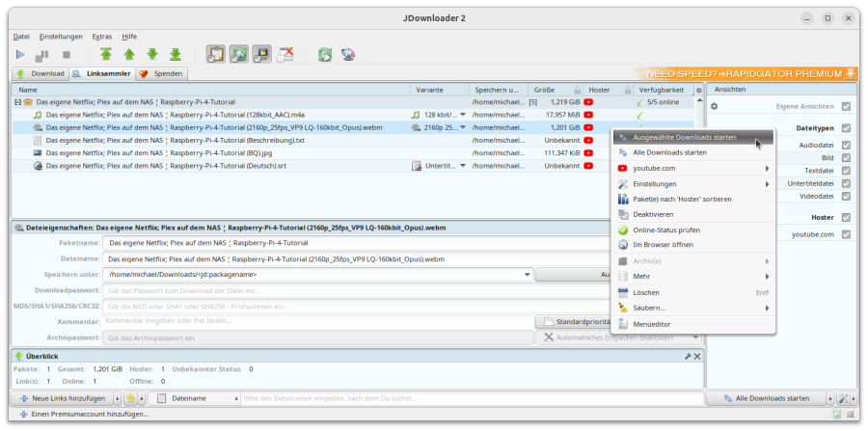The height and width of the screenshot is (431, 868).
Task: Open variant dropdown for 128 kbit audio
Action: (x=463, y=115)
